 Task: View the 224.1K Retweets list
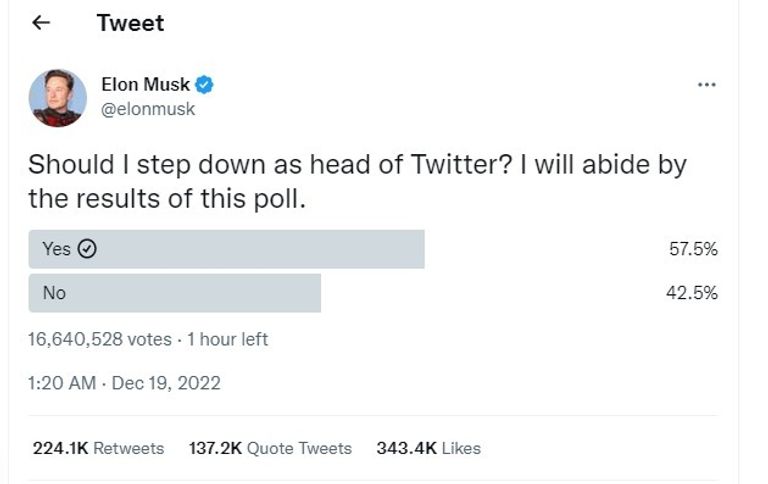[98, 448]
